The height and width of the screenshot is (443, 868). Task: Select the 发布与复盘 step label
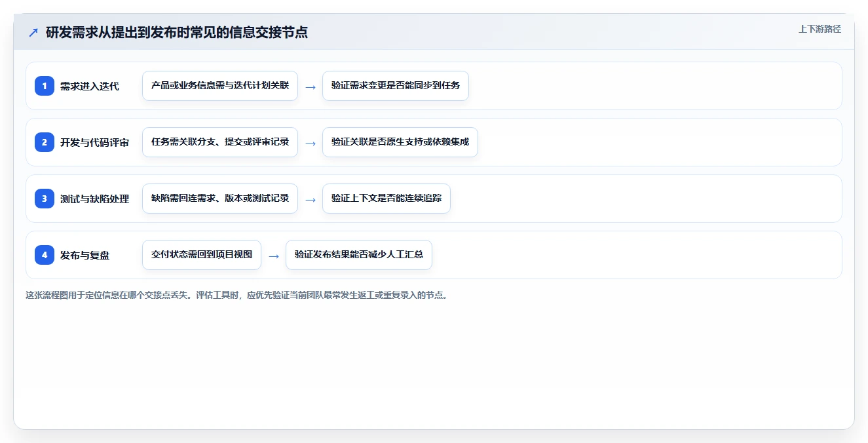(x=85, y=255)
